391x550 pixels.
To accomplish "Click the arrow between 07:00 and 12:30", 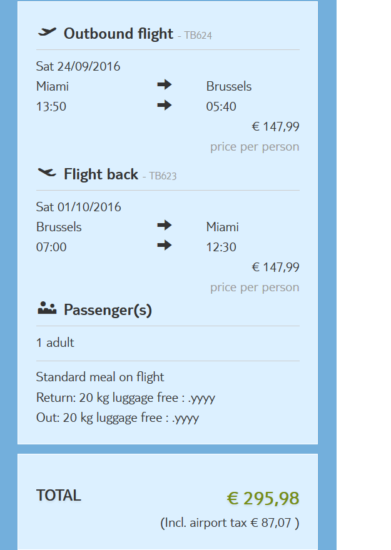I will pyautogui.click(x=164, y=245).
